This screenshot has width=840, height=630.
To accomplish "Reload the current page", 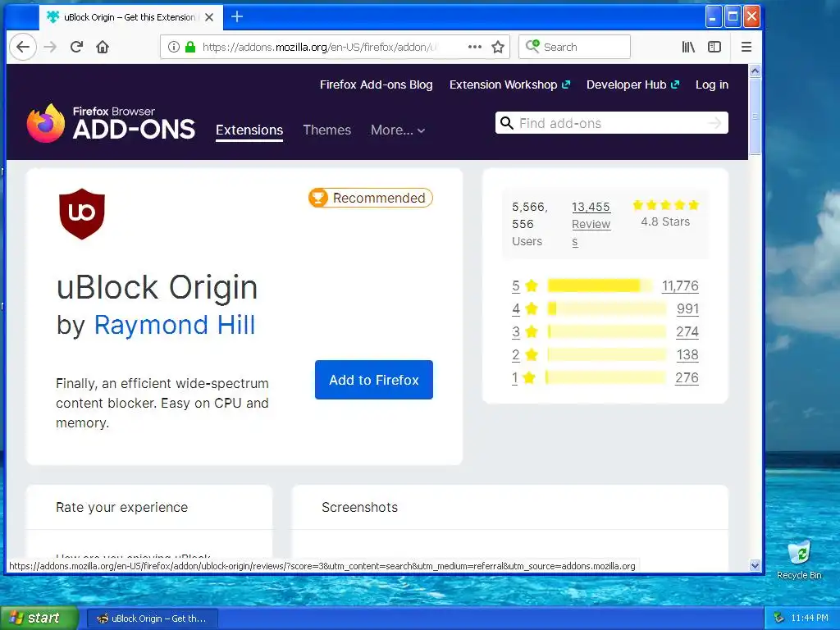I will 76,47.
